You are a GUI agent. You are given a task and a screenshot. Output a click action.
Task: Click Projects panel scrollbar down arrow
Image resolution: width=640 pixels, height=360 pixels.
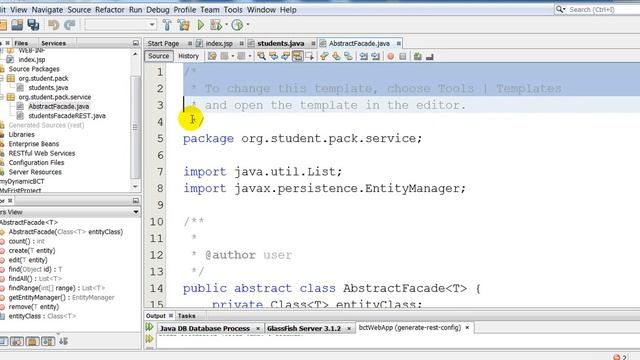(136, 187)
